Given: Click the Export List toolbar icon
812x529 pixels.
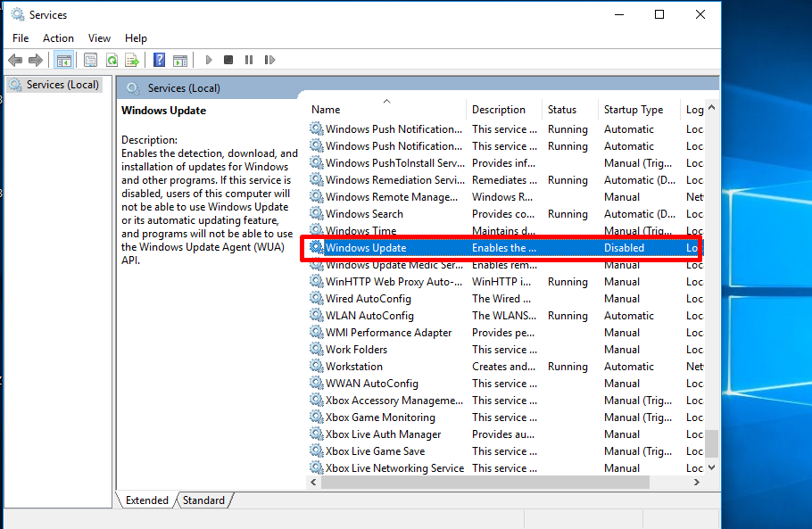Looking at the screenshot, I should click(132, 60).
